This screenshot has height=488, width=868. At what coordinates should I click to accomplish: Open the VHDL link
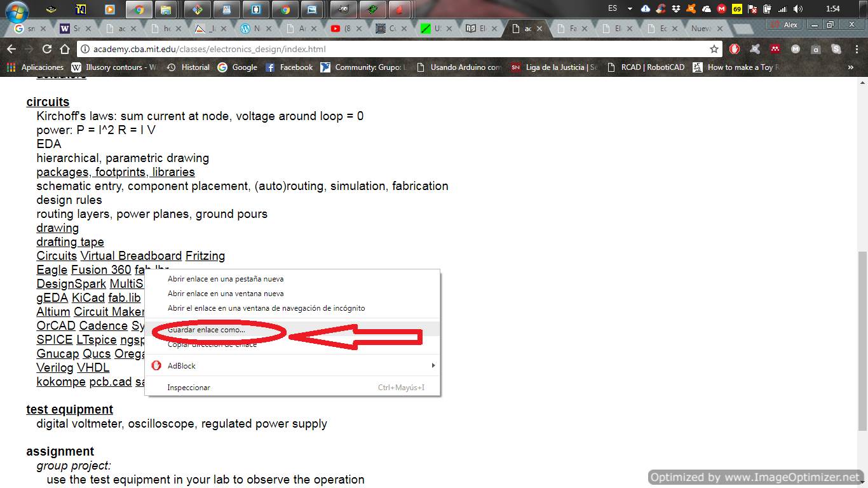coord(93,368)
